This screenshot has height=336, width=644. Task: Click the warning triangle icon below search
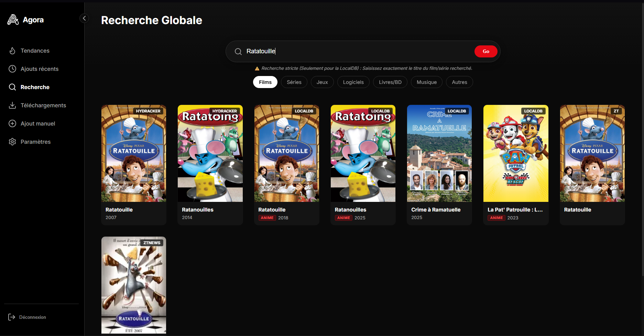(257, 68)
